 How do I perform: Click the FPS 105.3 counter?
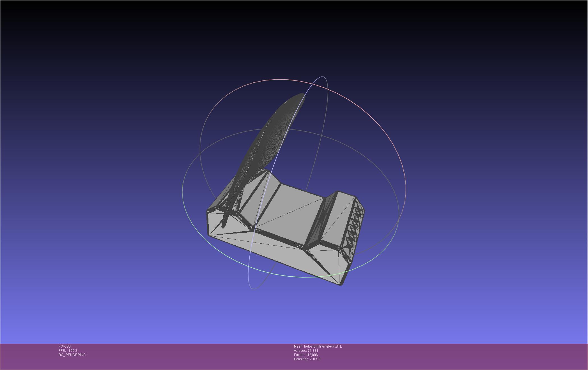click(x=68, y=351)
